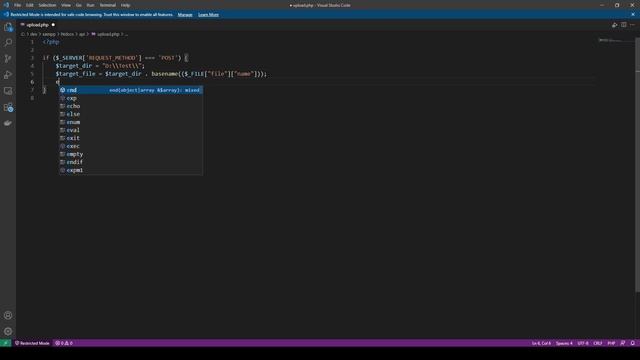Image resolution: width=640 pixels, height=360 pixels.
Task: Open the notifications bell in status bar
Action: pyautogui.click(x=632, y=343)
